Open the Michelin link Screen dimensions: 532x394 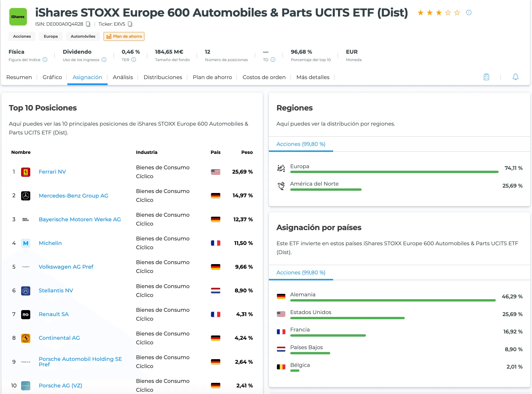[50, 243]
